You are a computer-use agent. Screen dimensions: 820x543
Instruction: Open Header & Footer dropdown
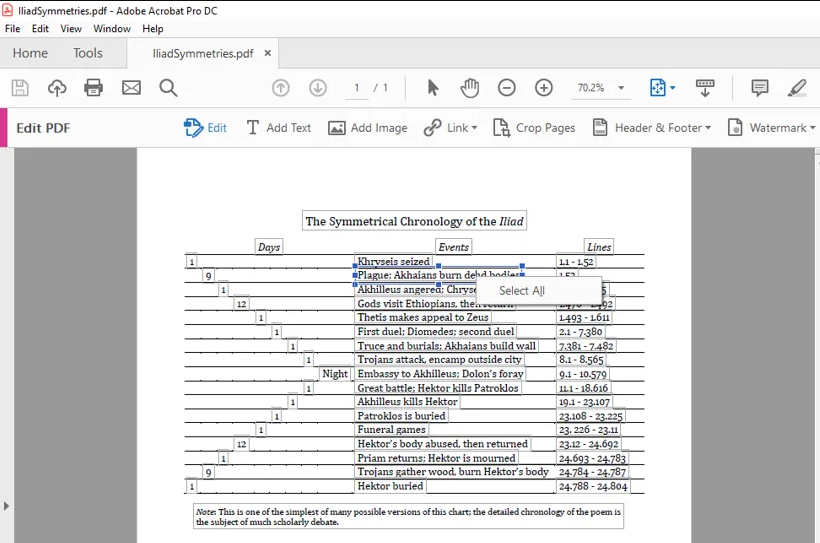point(652,128)
